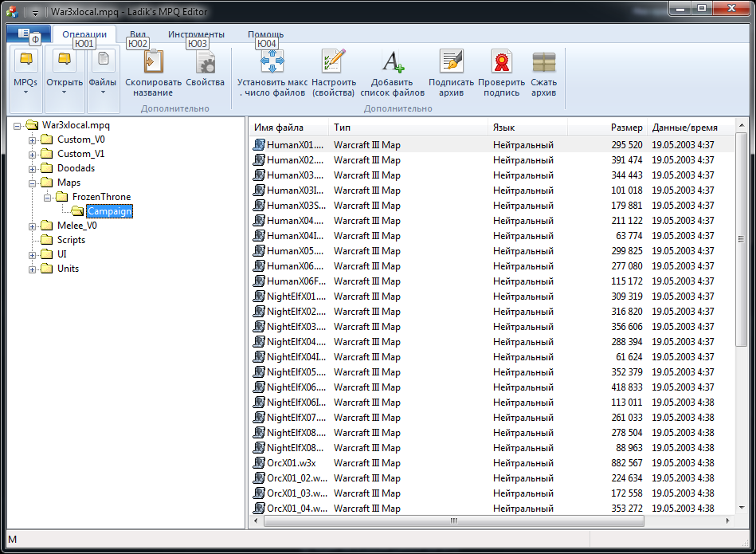Expand the UI folder
756x554 pixels.
[x=33, y=255]
